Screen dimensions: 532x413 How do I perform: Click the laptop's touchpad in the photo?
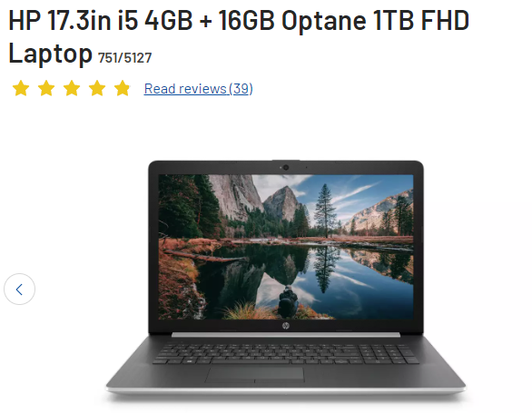pos(254,375)
